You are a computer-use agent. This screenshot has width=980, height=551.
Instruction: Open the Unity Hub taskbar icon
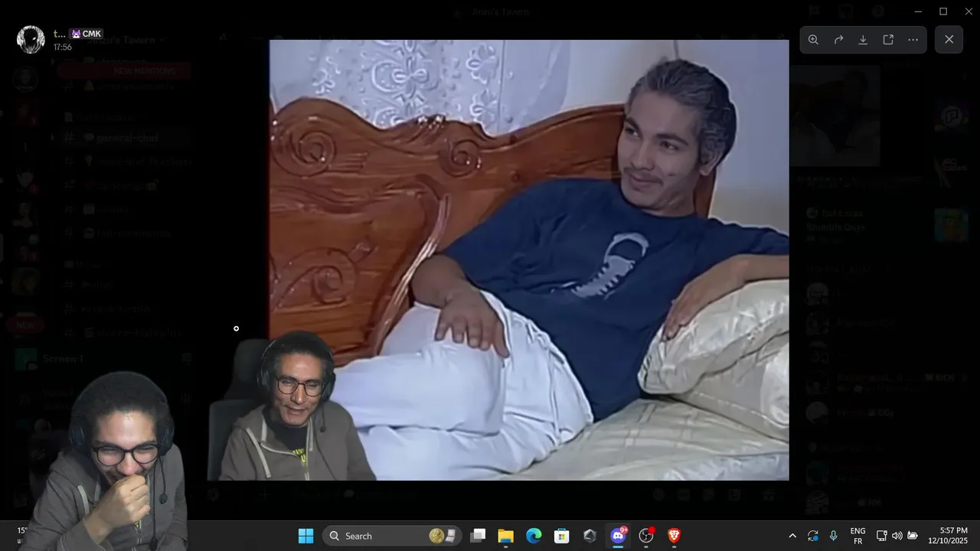coord(590,536)
